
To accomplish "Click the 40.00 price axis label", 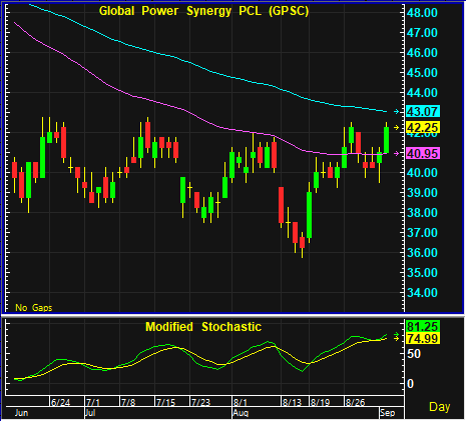I will (x=422, y=173).
